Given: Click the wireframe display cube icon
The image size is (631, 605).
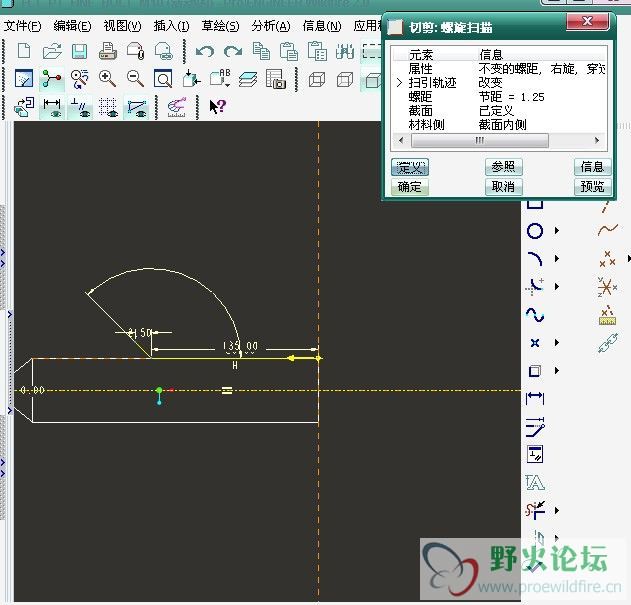Looking at the screenshot, I should (x=317, y=79).
